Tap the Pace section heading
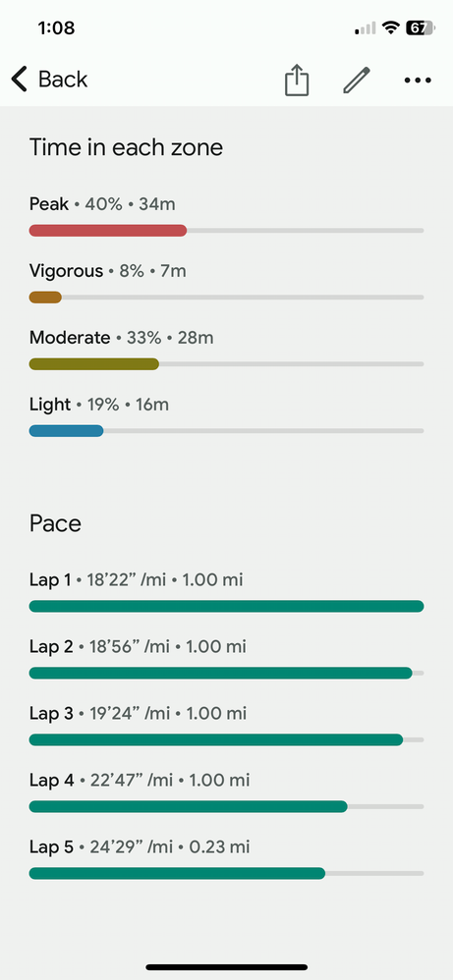The image size is (453, 980). (x=55, y=523)
